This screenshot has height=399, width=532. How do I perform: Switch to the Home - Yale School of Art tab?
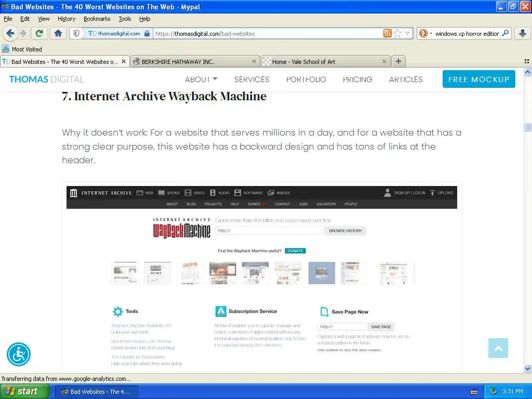point(326,61)
